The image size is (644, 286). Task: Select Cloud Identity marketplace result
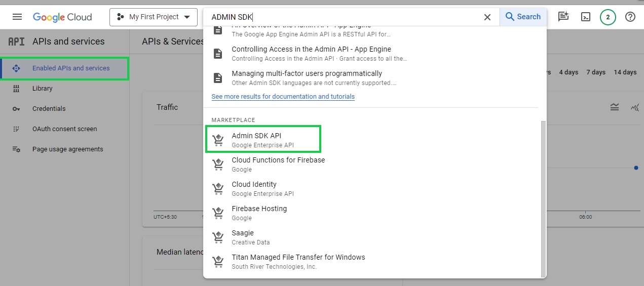(254, 188)
